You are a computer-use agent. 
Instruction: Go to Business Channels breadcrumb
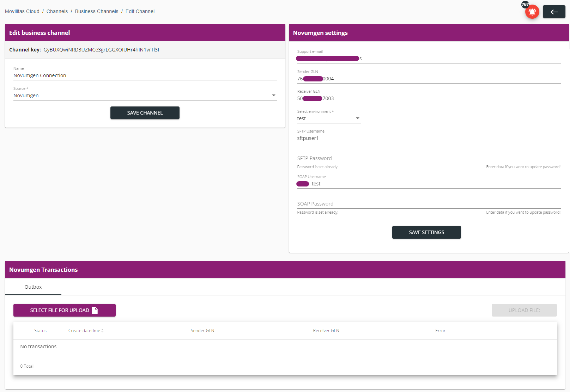[x=97, y=11]
